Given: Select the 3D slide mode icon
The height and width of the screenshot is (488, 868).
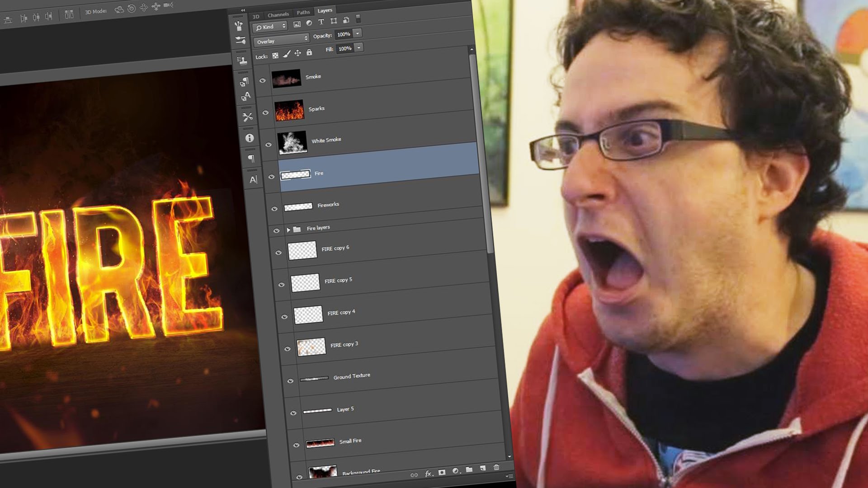Looking at the screenshot, I should [156, 6].
